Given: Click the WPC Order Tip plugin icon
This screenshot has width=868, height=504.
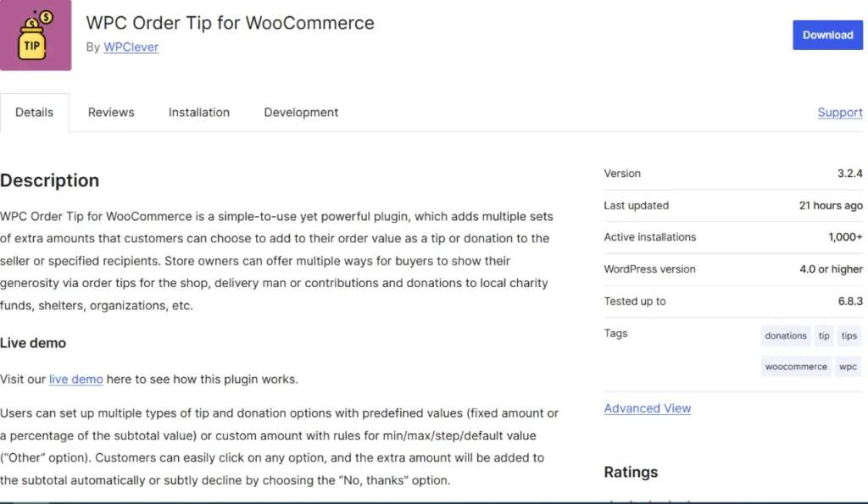Looking at the screenshot, I should [x=36, y=35].
